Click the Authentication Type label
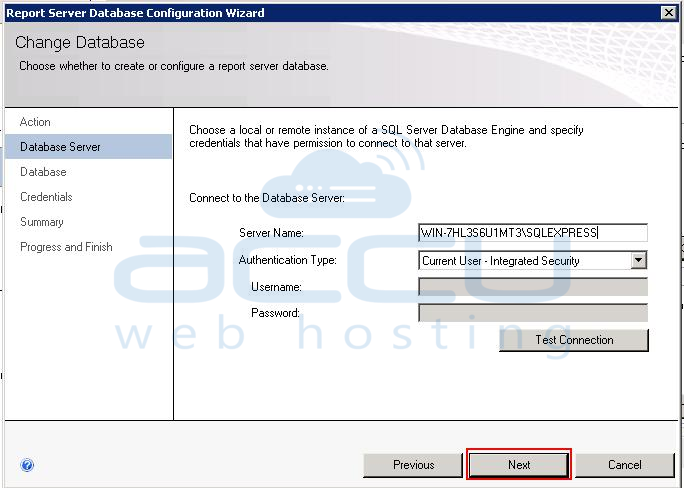The width and height of the screenshot is (684, 488). click(x=287, y=260)
